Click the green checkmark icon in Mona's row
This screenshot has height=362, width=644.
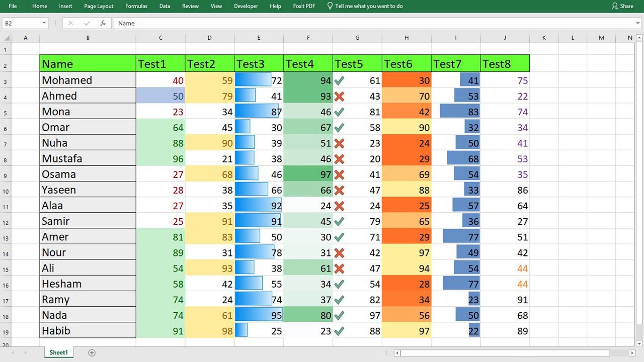[x=340, y=112]
